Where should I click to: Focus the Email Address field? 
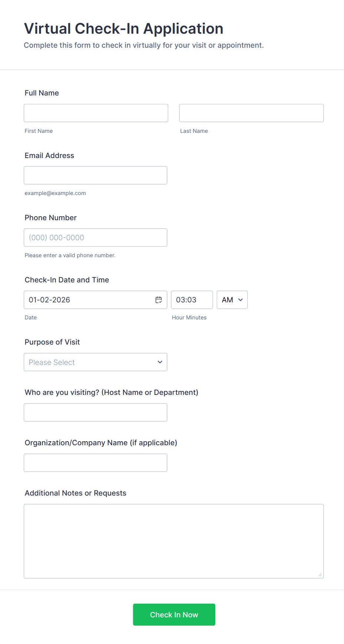(95, 175)
